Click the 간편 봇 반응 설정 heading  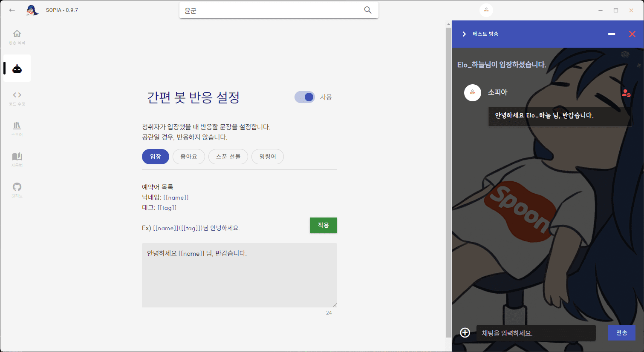tap(193, 97)
